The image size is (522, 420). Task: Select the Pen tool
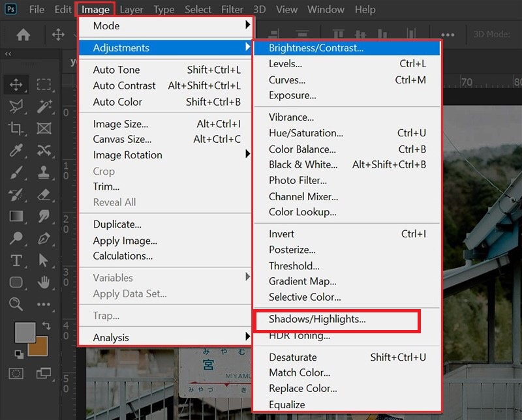[x=44, y=238]
